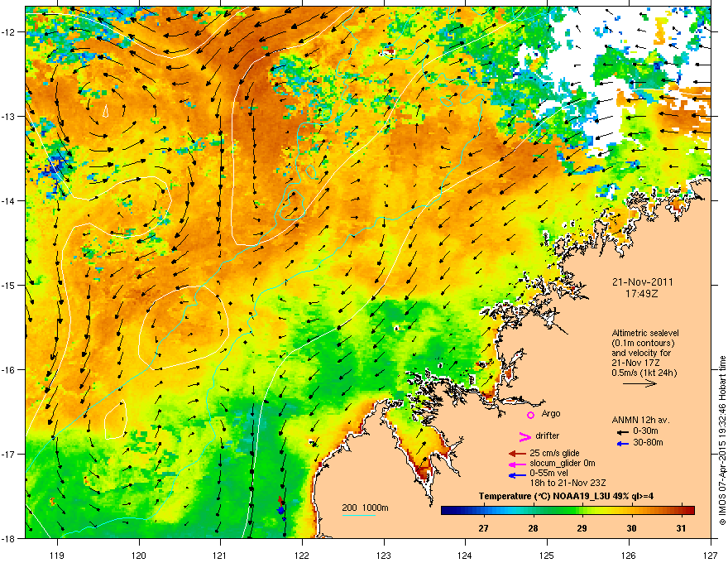728x563 pixels.
Task: Click the '0-55m vel' legend label
Action: 548,473
